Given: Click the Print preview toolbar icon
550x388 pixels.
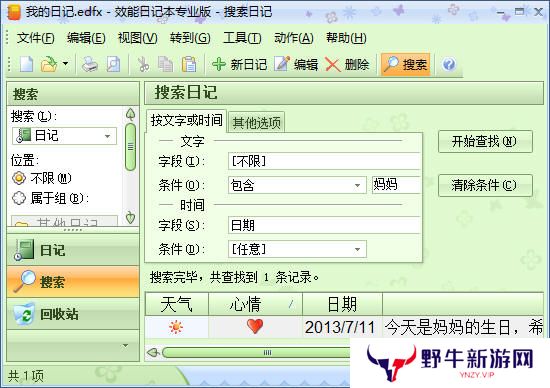Looking at the screenshot, I should [x=113, y=64].
